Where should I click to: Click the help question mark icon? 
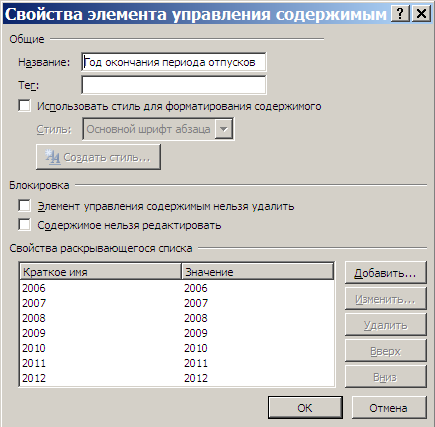400,14
